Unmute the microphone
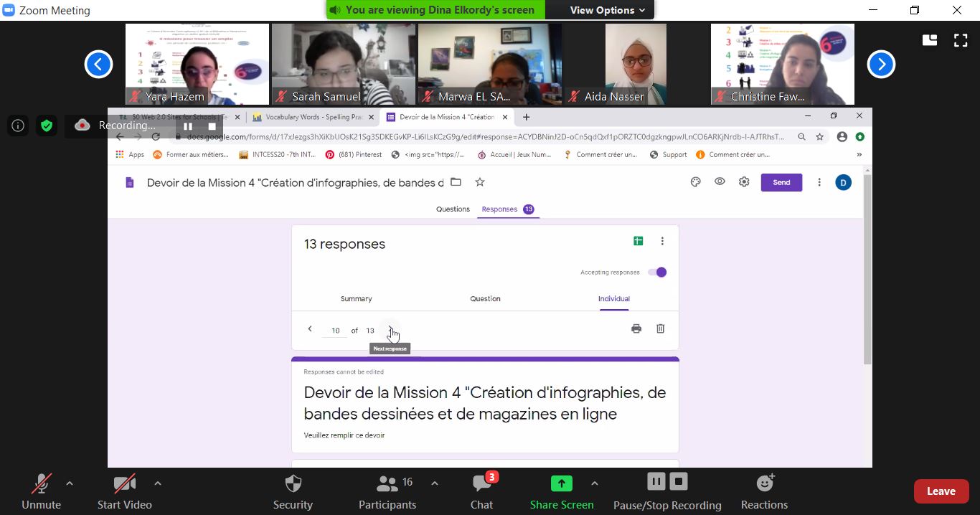980x515 pixels. [41, 484]
